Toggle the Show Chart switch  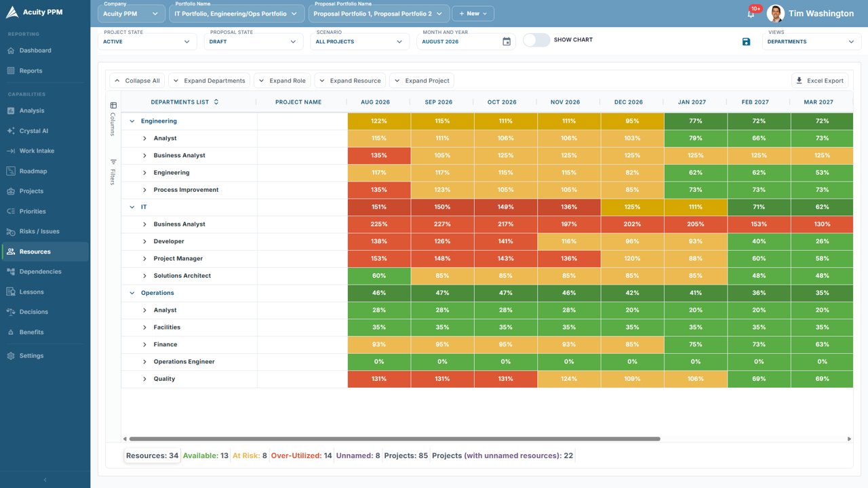(x=536, y=40)
